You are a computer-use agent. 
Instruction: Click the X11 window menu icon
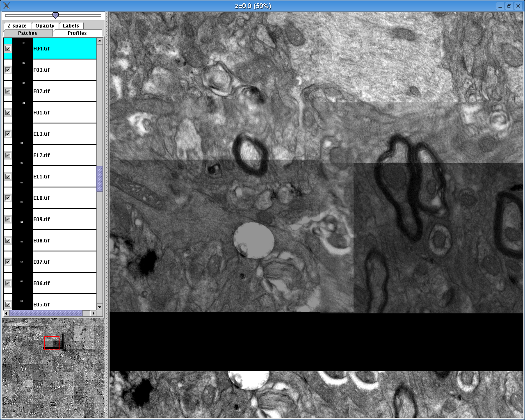(7, 6)
